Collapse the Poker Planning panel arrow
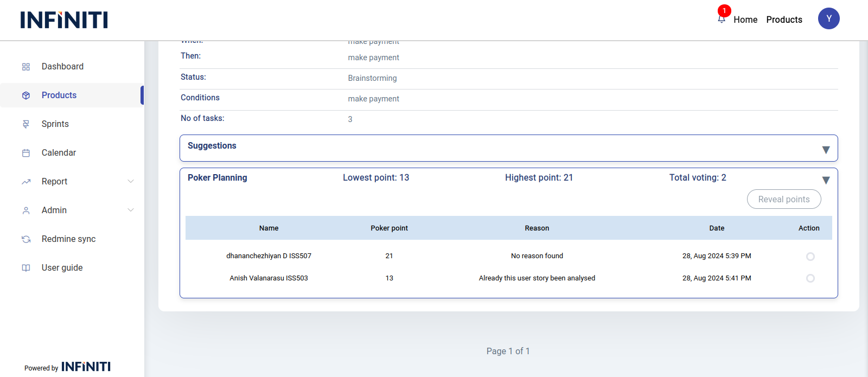 pyautogui.click(x=826, y=180)
